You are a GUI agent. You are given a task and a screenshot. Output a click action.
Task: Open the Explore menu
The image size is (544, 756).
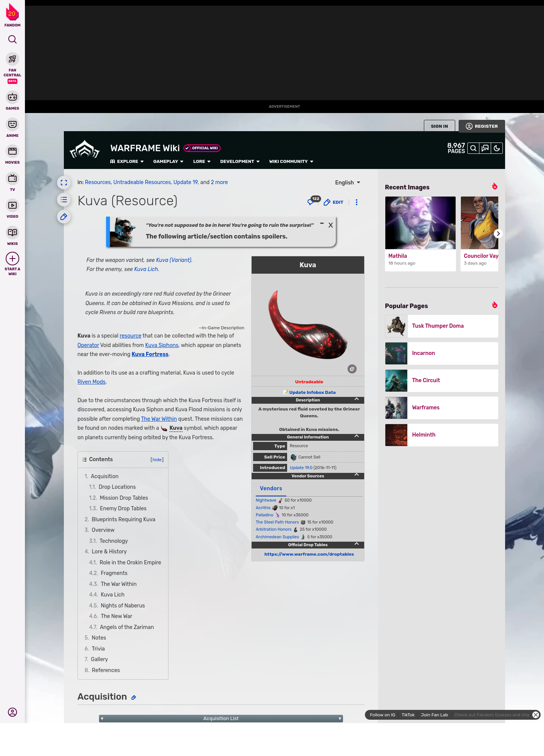(x=127, y=161)
